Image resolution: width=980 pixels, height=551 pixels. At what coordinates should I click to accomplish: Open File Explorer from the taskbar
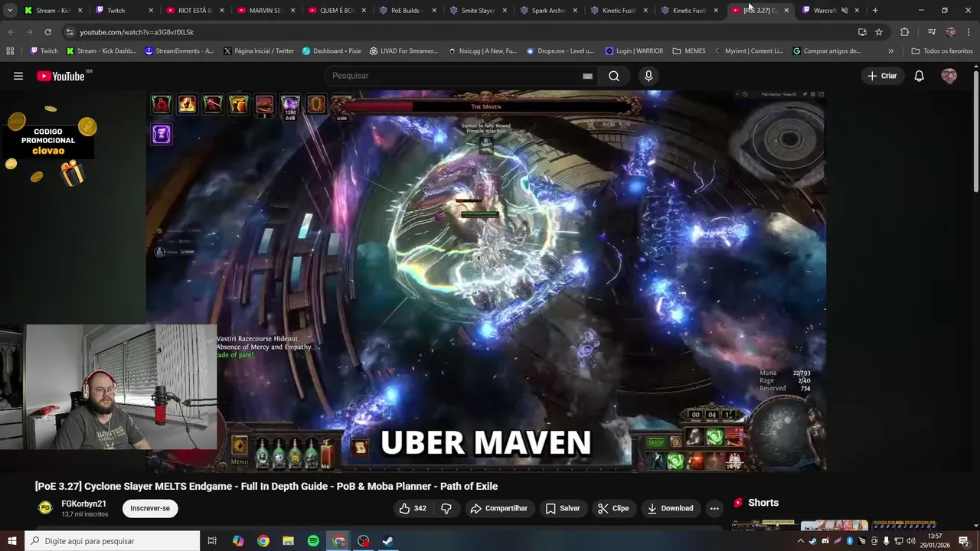tap(288, 541)
